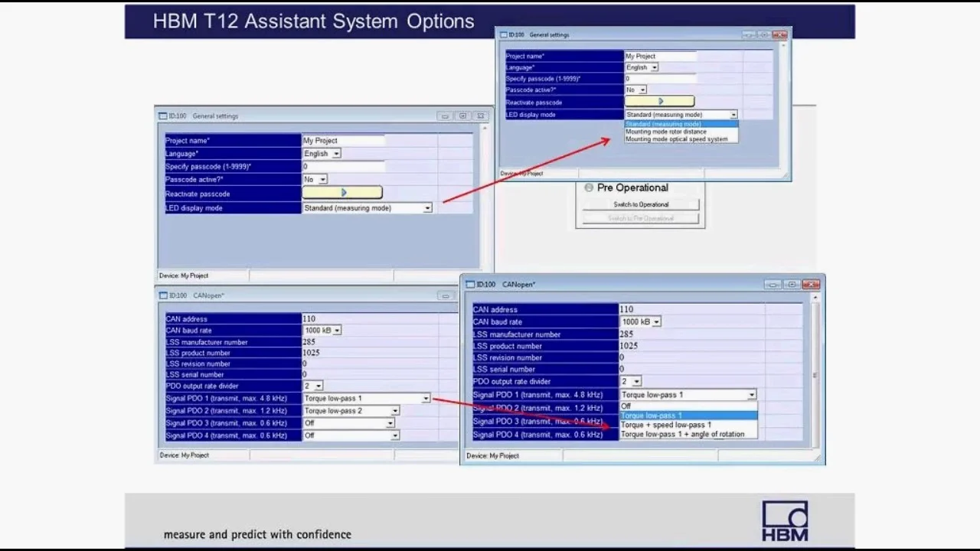The image size is (980, 551).
Task: Close the right CANopen window
Action: [x=811, y=285]
